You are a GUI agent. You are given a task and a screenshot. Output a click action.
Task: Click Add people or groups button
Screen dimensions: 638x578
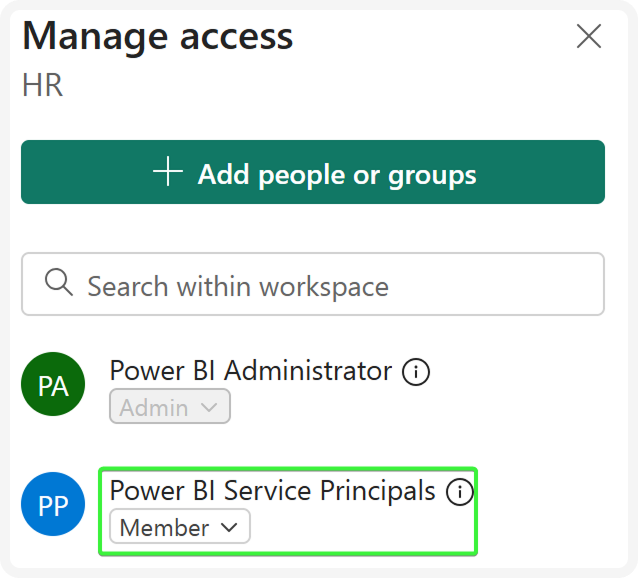click(312, 172)
